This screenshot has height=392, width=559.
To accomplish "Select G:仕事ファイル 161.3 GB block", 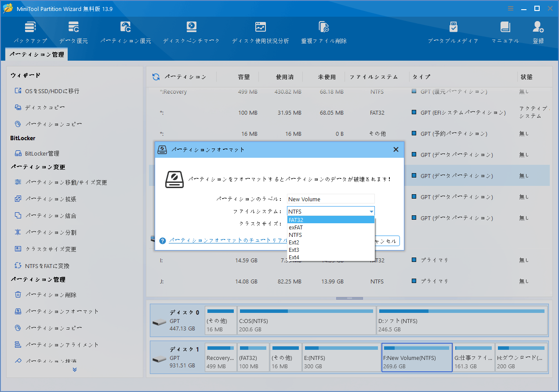I will tap(474, 358).
